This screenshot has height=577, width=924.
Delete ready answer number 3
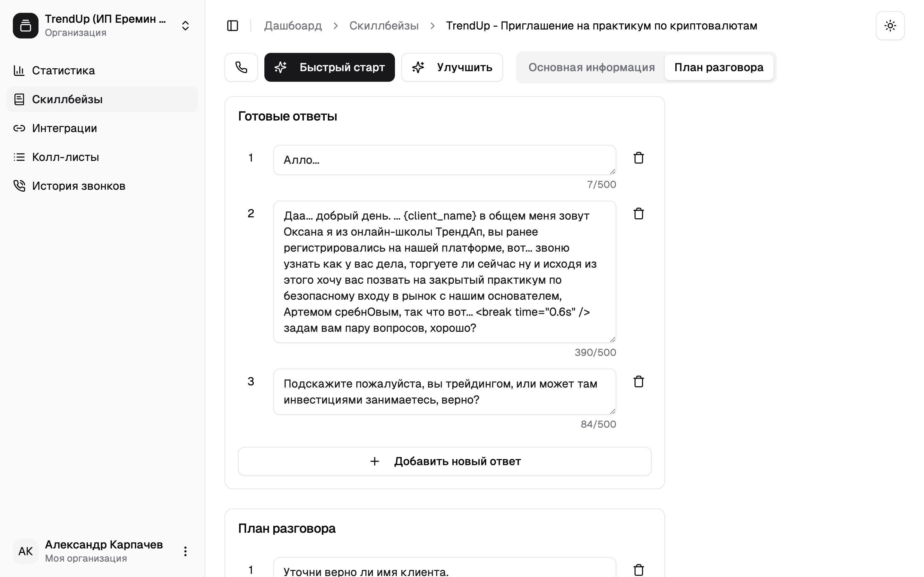click(638, 381)
